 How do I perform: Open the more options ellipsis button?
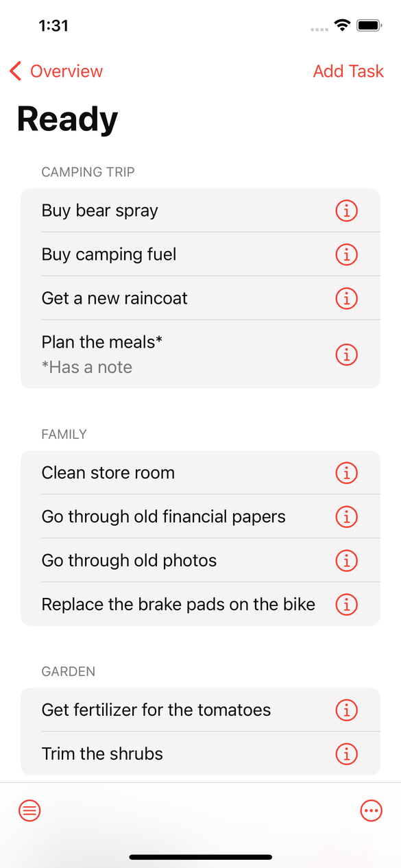pyautogui.click(x=371, y=811)
